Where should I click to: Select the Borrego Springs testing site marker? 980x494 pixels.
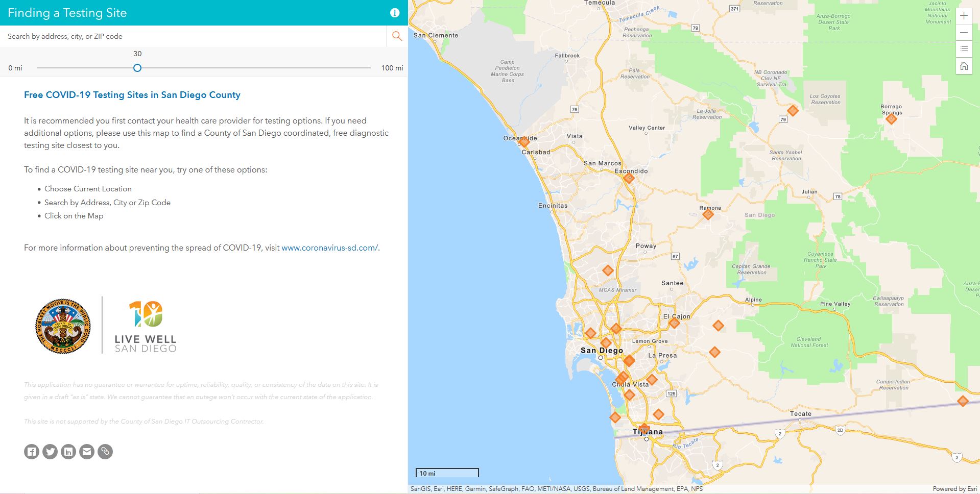pyautogui.click(x=891, y=119)
